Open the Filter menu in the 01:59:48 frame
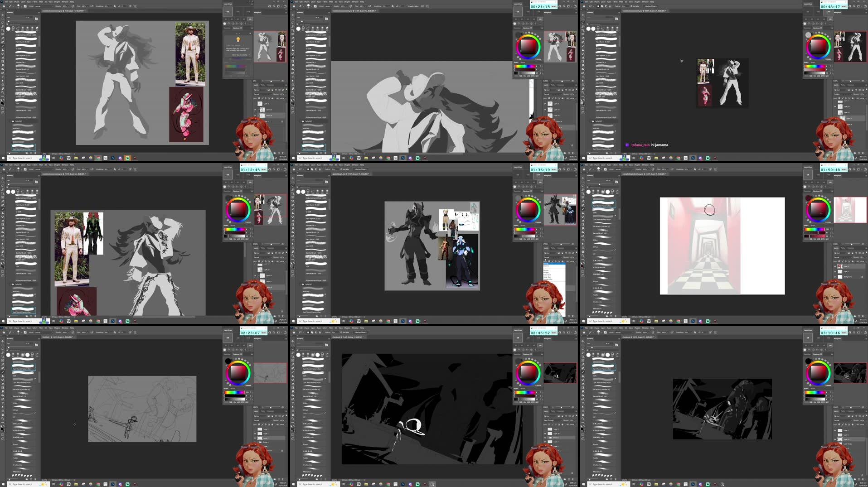868x487 pixels. pos(621,165)
